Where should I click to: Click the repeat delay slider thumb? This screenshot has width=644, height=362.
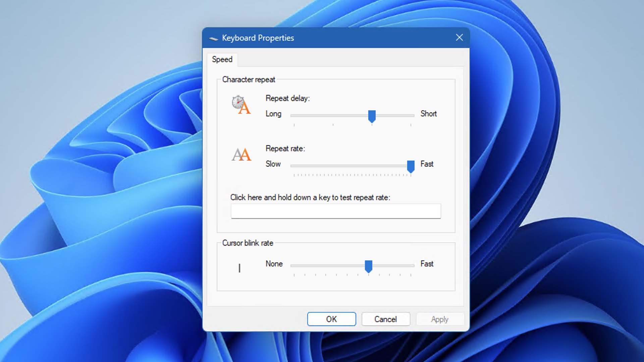pos(372,115)
